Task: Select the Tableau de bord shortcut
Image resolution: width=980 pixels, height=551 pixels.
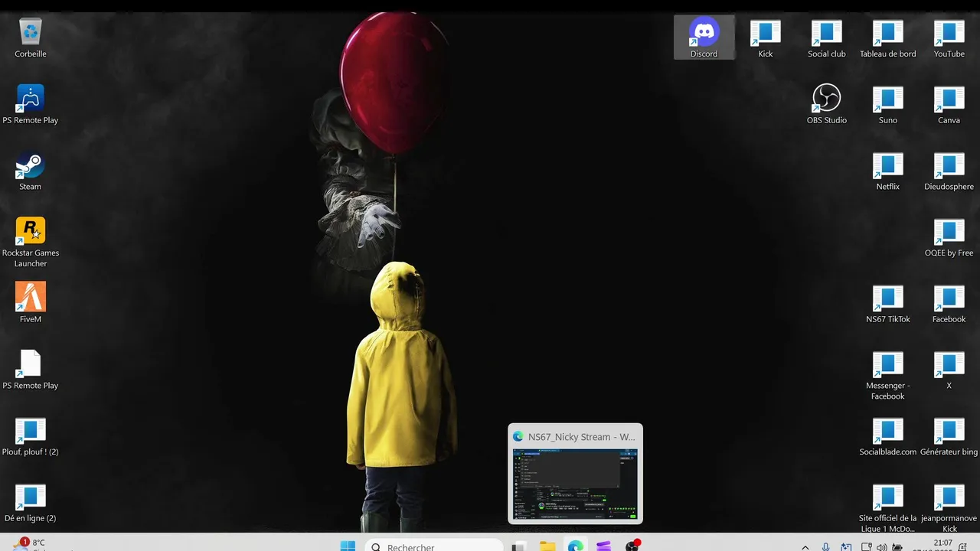Action: 888,37
